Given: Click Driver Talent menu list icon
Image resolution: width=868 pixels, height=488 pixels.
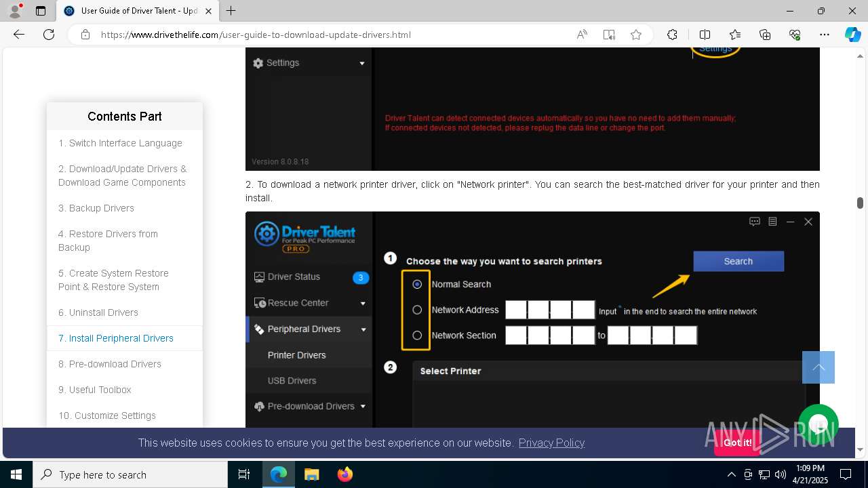Looking at the screenshot, I should tap(772, 222).
